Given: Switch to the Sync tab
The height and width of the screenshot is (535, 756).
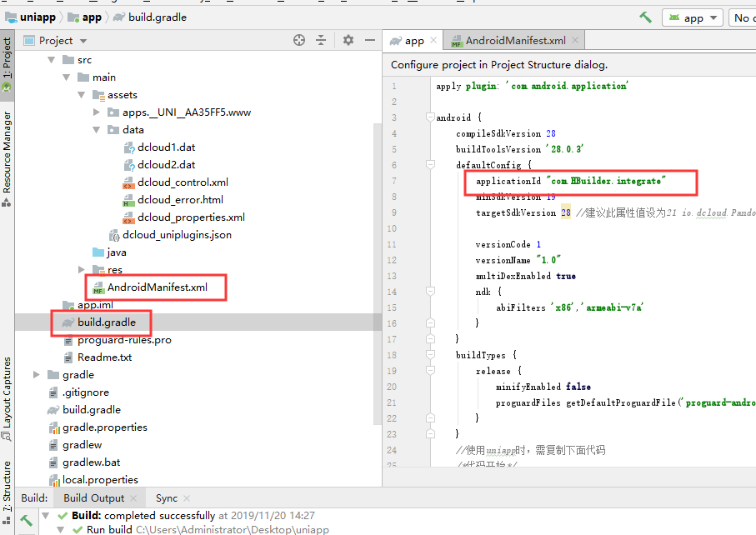Looking at the screenshot, I should tap(167, 498).
